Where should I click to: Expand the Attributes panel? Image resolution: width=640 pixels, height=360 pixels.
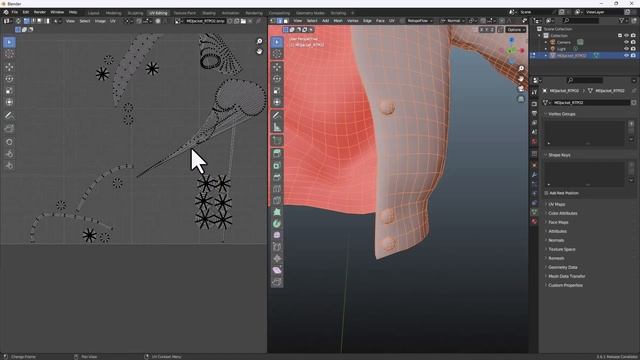[557, 231]
